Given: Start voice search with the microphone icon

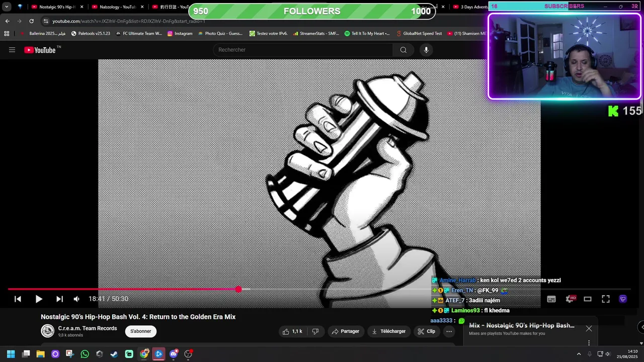Looking at the screenshot, I should point(426,50).
